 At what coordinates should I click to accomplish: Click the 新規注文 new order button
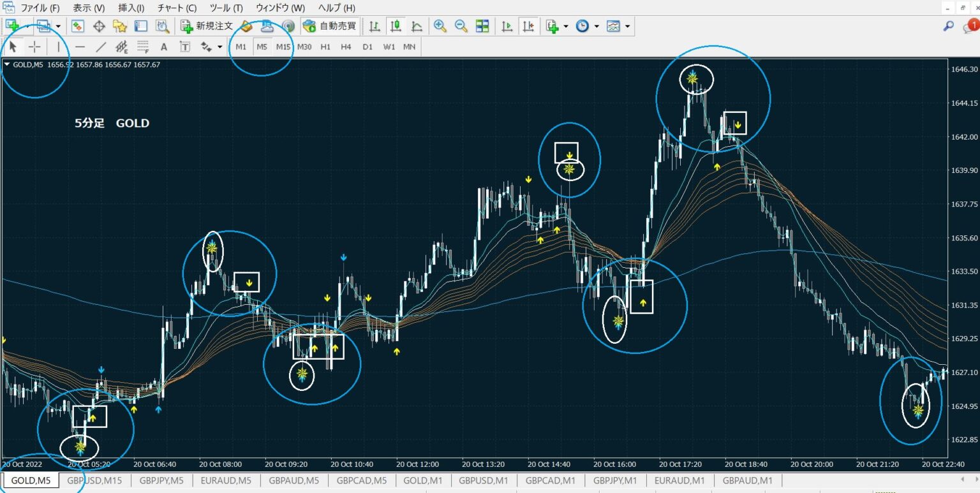pyautogui.click(x=207, y=26)
